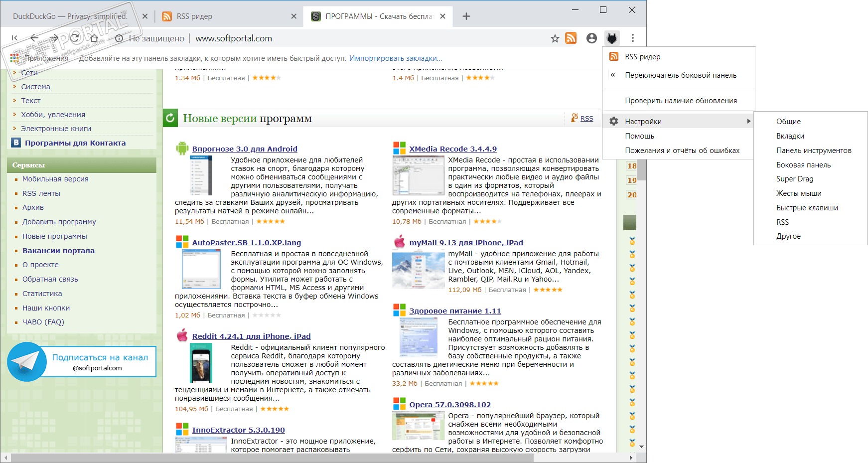Click the 'Импортировать закладки...' link
868x463 pixels.
396,58
